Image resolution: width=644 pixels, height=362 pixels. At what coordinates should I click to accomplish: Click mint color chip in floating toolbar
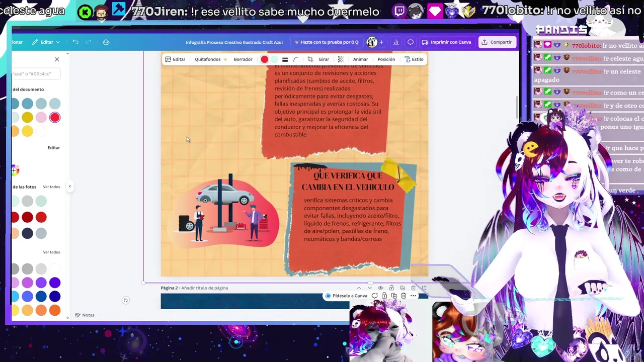click(x=274, y=59)
